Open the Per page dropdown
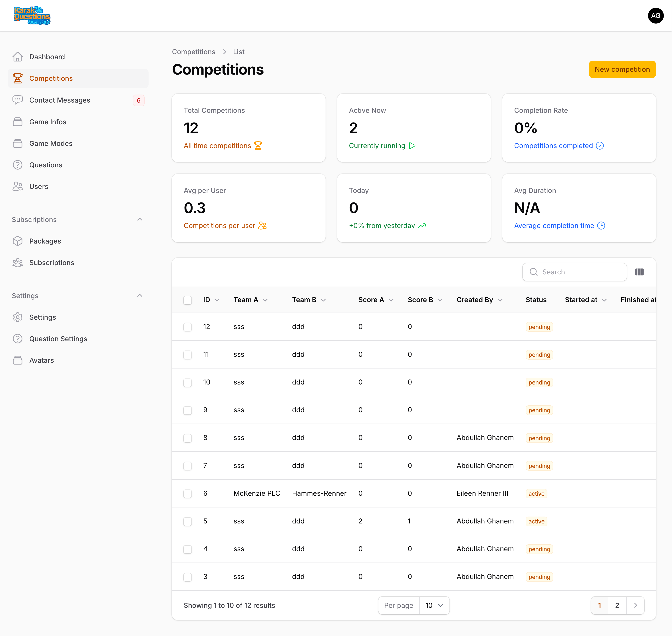This screenshot has width=672, height=636. pos(434,606)
